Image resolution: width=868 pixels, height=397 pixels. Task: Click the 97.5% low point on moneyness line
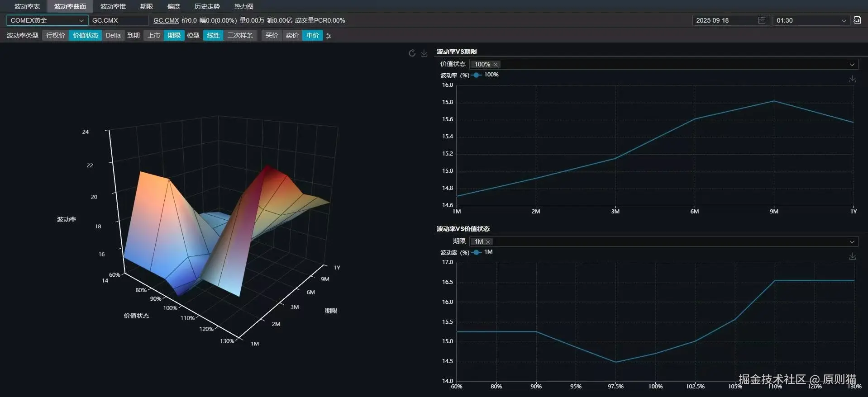[615, 362]
